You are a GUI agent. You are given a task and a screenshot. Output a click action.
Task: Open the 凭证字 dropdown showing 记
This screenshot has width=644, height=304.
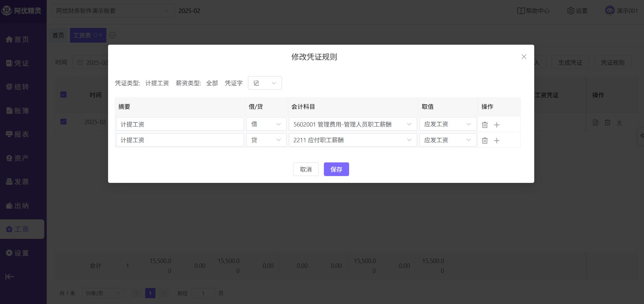(x=265, y=83)
